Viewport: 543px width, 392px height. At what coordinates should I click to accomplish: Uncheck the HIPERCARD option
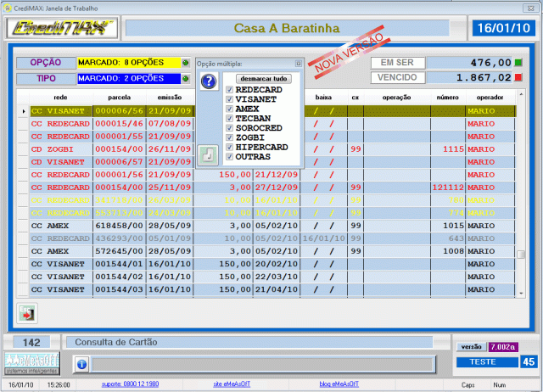click(229, 147)
